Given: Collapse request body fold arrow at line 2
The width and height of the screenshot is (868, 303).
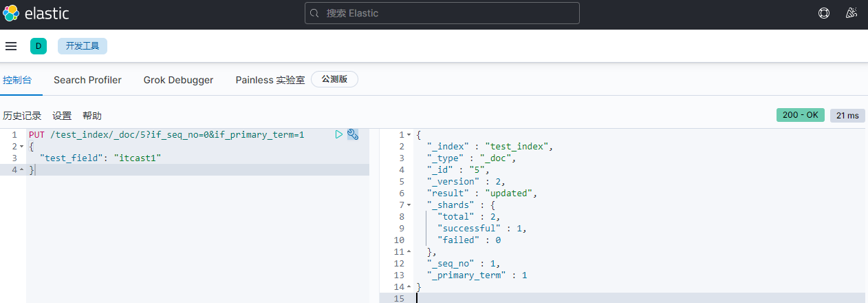Looking at the screenshot, I should [21, 147].
